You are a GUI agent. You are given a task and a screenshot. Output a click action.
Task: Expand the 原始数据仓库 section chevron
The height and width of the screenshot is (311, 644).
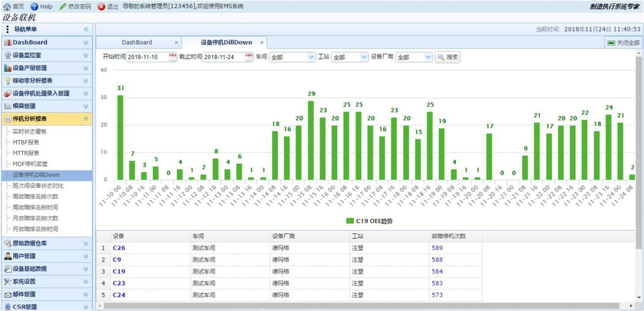pyautogui.click(x=86, y=243)
